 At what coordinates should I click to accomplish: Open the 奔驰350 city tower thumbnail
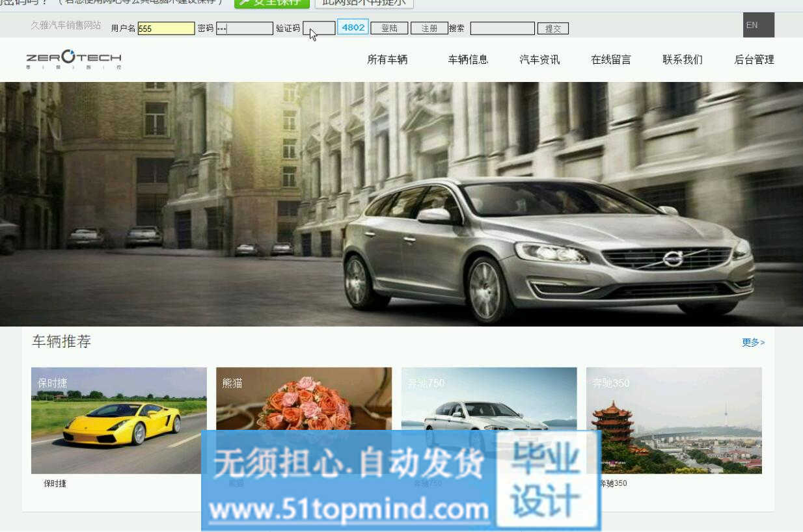pos(674,420)
